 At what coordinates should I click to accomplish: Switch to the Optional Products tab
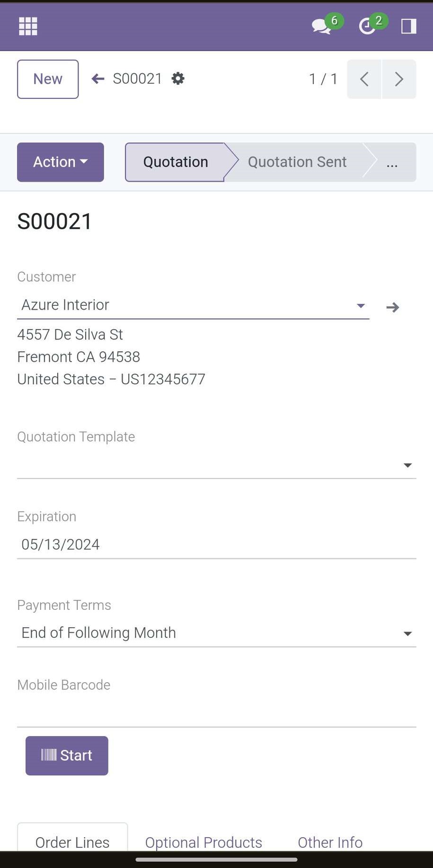pos(203,842)
